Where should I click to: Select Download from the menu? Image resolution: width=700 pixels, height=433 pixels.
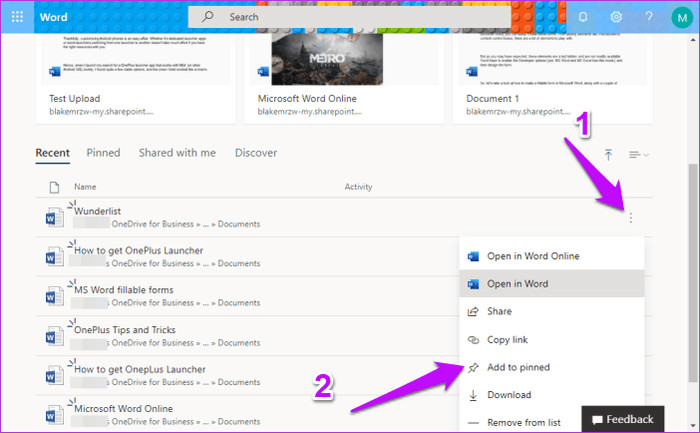(x=552, y=395)
